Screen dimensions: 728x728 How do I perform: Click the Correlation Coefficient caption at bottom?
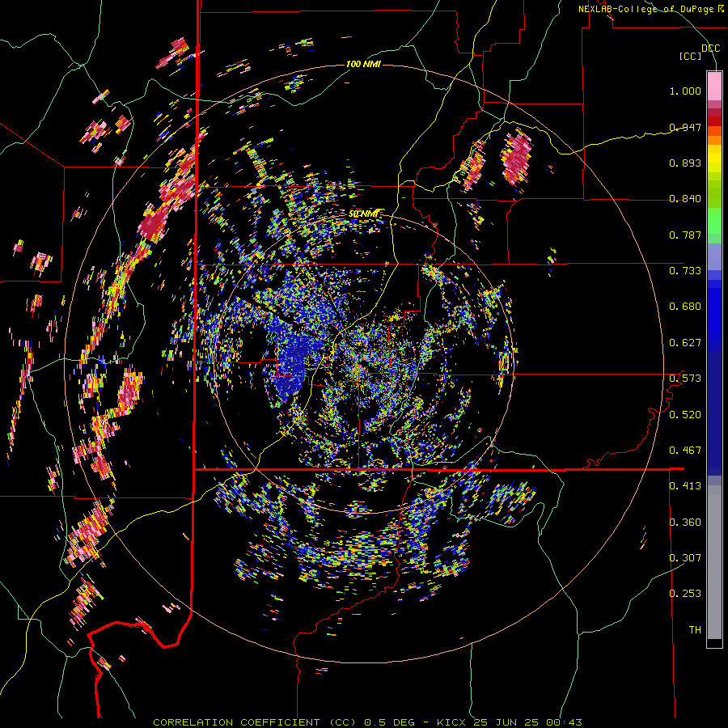click(367, 722)
